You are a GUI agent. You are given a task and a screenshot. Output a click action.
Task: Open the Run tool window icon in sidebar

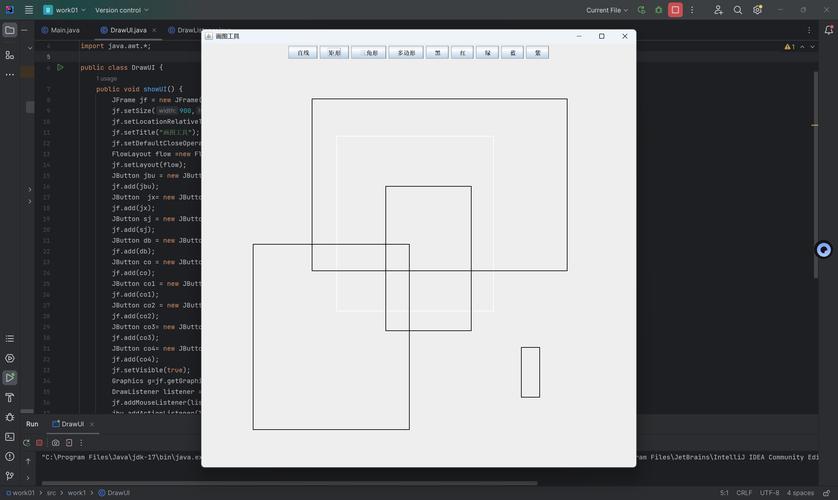pos(10,378)
